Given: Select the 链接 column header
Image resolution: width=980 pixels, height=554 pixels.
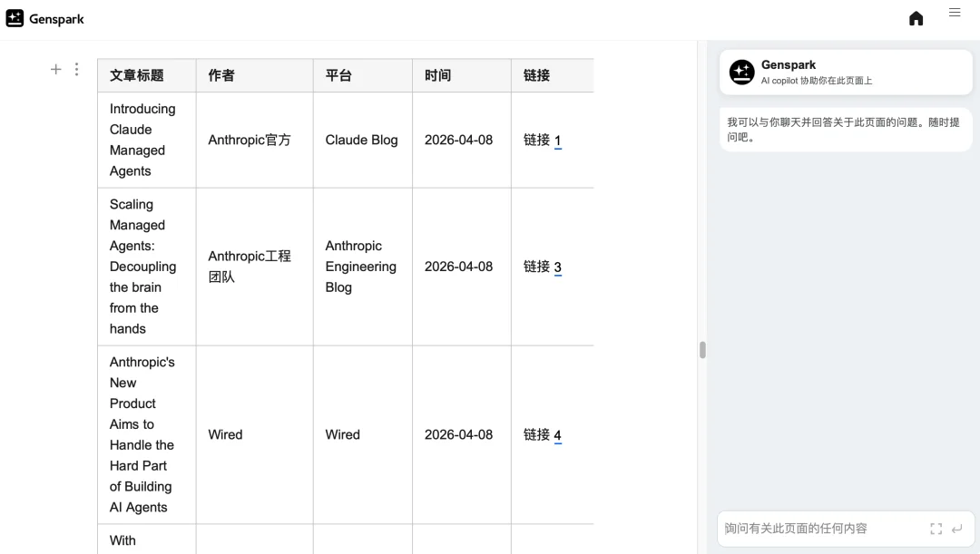Looking at the screenshot, I should tap(553, 75).
